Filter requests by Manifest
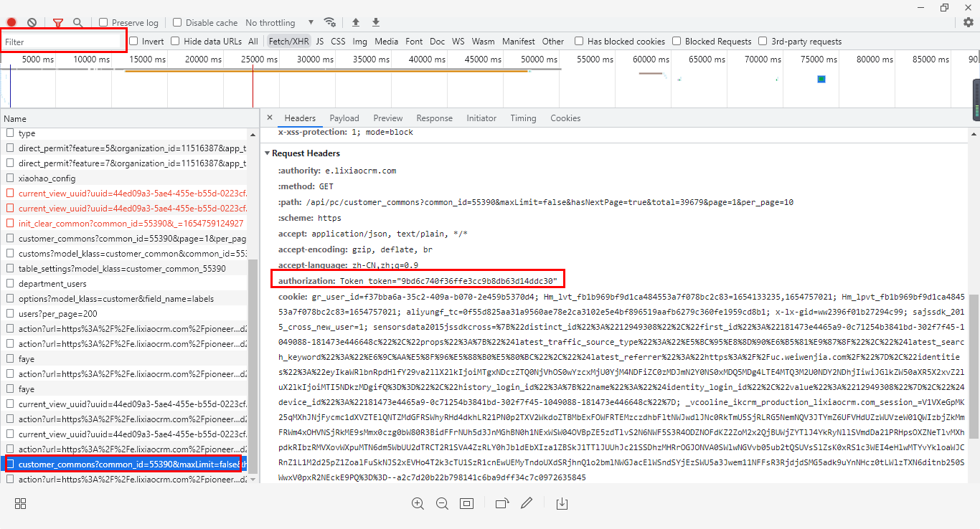Viewport: 980px width, 529px height. coord(519,42)
